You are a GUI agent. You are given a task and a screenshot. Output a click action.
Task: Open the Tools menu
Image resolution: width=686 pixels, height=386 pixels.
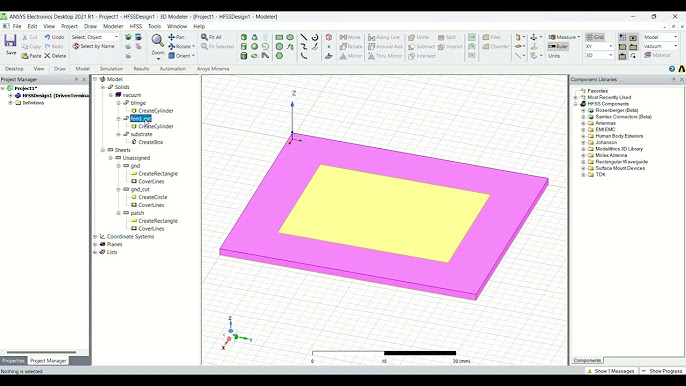click(154, 26)
